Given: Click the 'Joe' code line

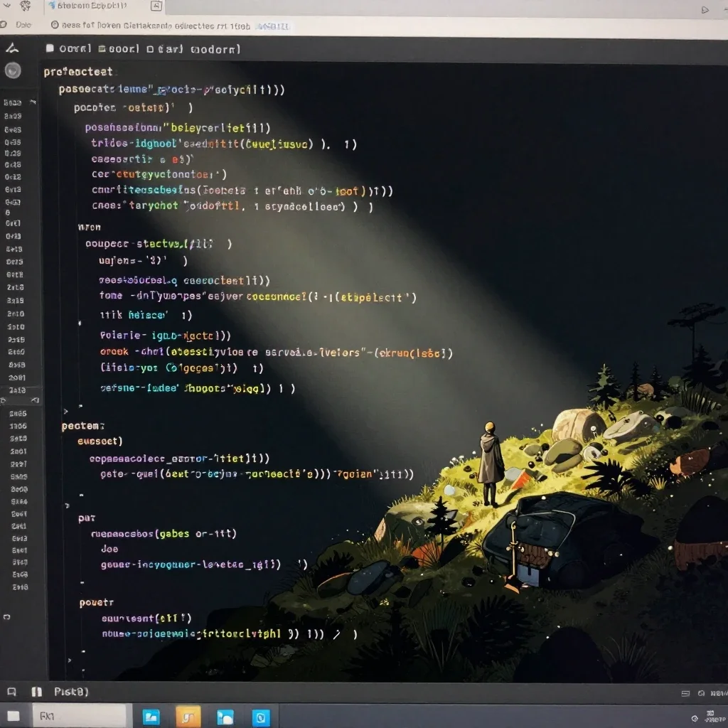Looking at the screenshot, I should tap(109, 549).
